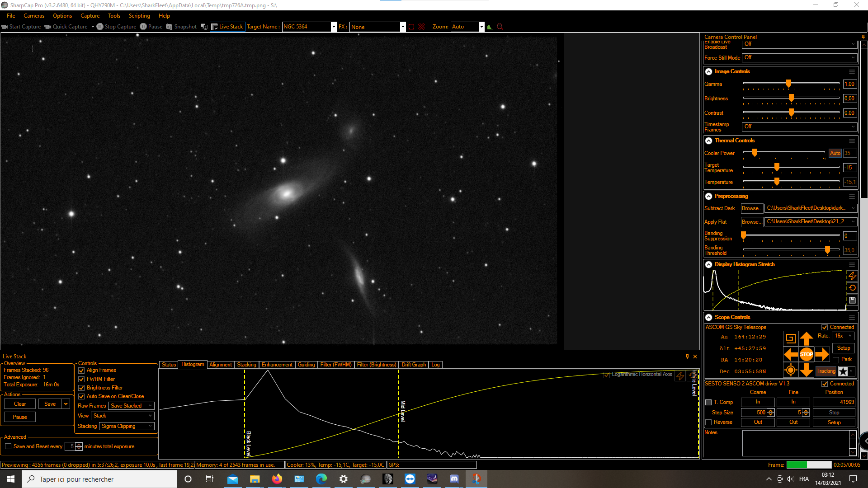Image resolution: width=868 pixels, height=488 pixels.
Task: Click the scope STOP slew button
Action: 806,354
